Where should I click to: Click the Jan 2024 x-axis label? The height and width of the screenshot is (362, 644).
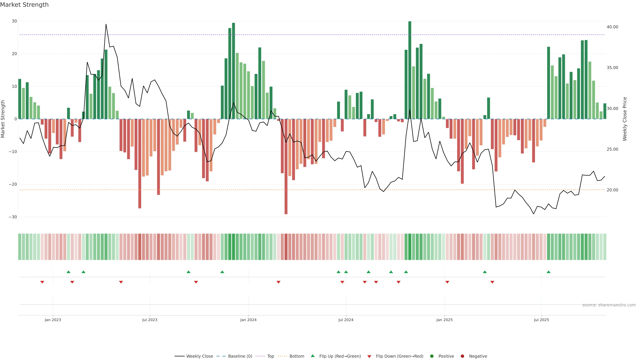248,320
